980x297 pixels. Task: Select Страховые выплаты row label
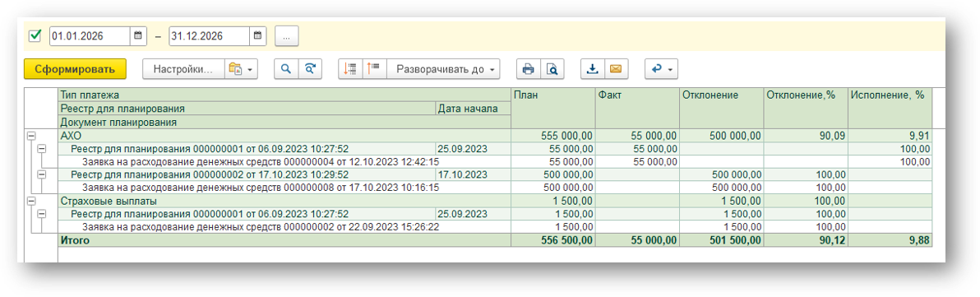click(x=109, y=202)
